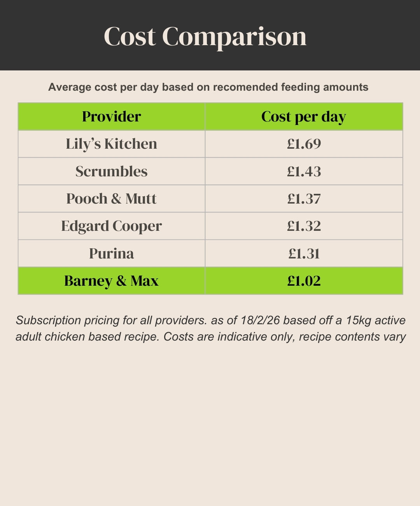Click the £1.37 price cell
The height and width of the screenshot is (506, 420).
[x=304, y=199]
